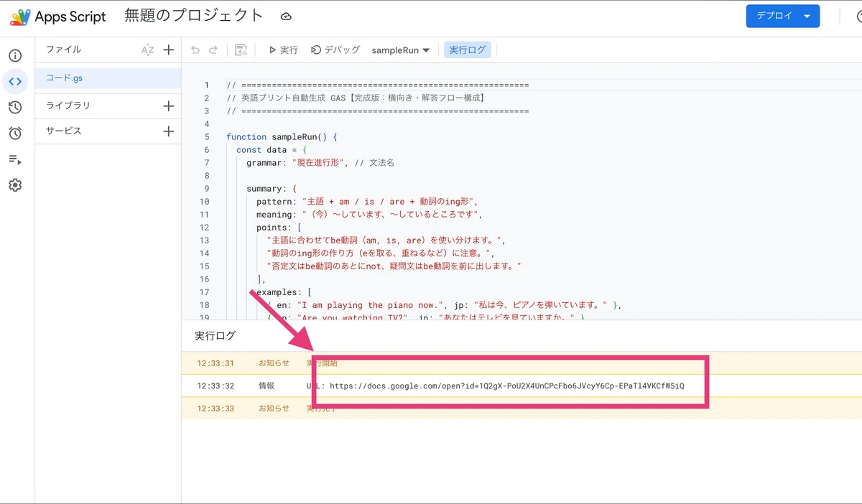
Task: Click log timestamp 12:33:33
Action: (x=215, y=408)
